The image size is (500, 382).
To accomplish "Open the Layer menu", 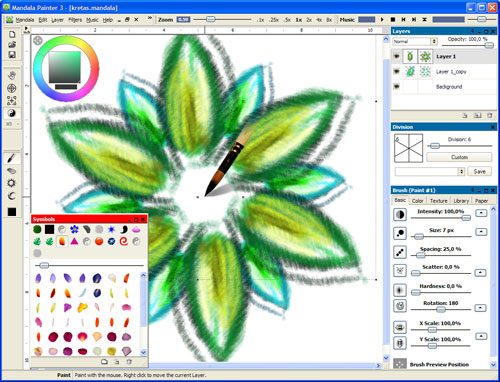I will coord(57,20).
